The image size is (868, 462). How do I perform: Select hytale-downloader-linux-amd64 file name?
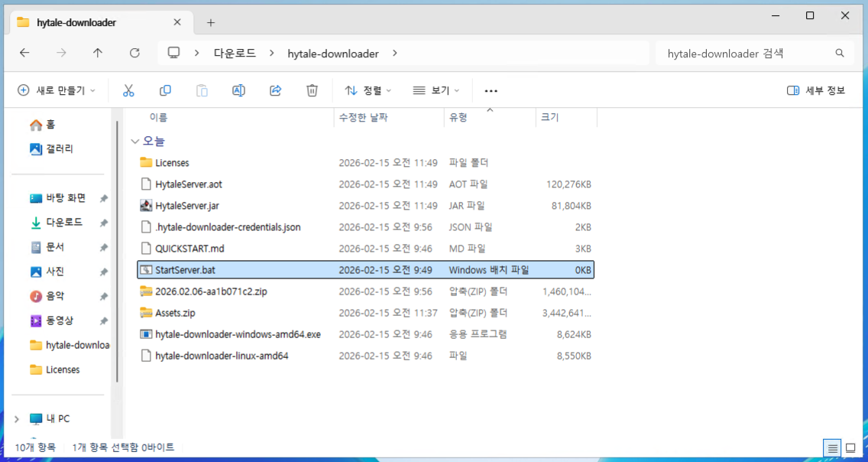(222, 356)
